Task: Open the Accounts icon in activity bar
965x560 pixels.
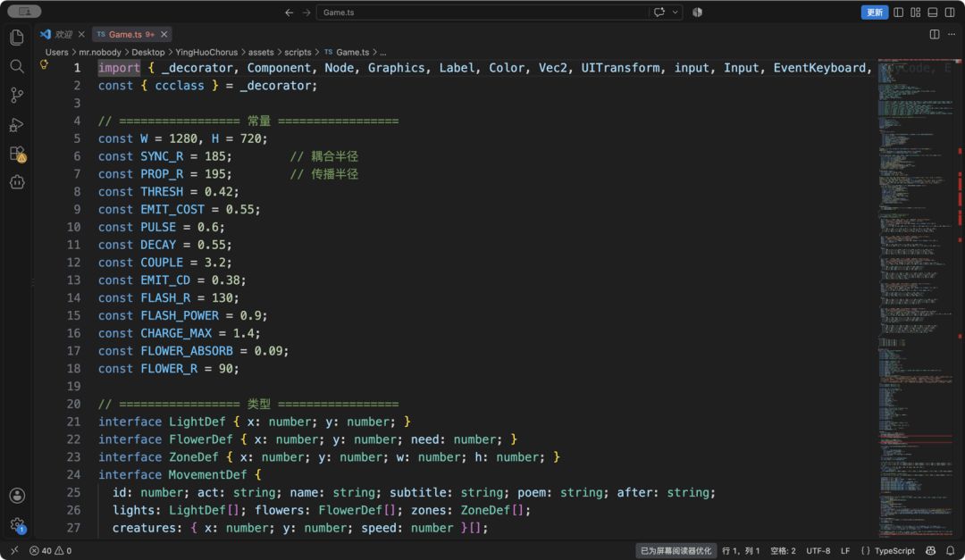Action: click(17, 496)
